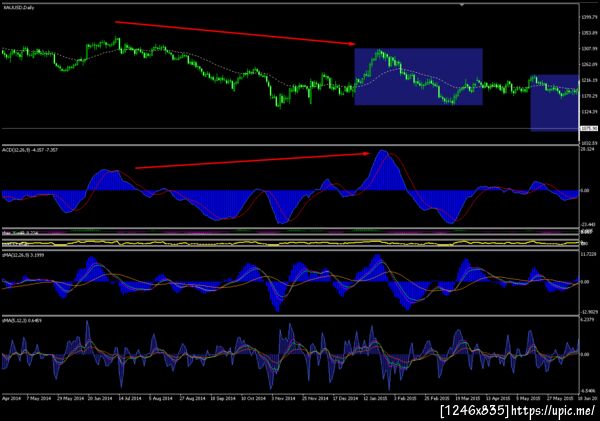
Task: Click the 11.7228 value on sMA(12,26,9) scale
Action: (589, 254)
